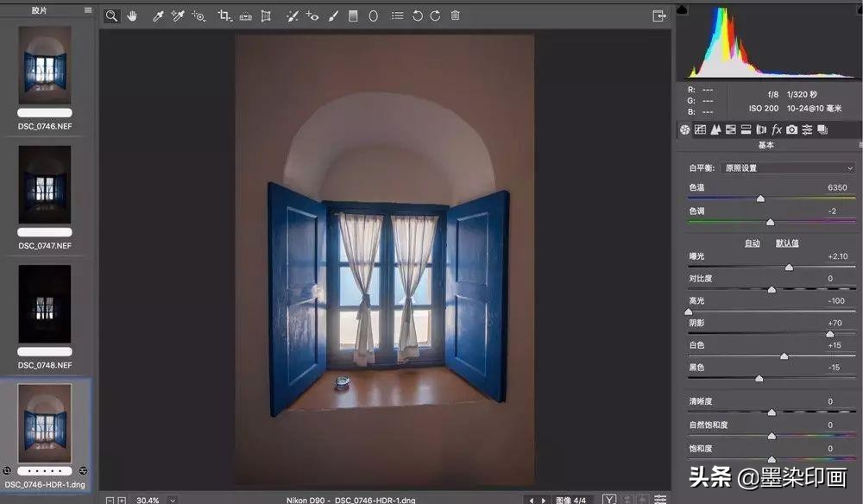Activate the Crop tool
Screen dimensions: 863x504
pos(224,16)
